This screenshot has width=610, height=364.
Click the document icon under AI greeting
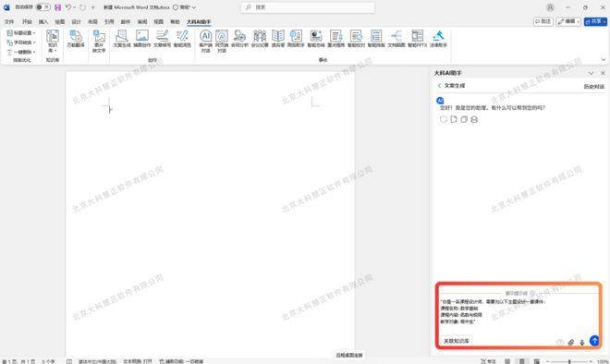[454, 119]
